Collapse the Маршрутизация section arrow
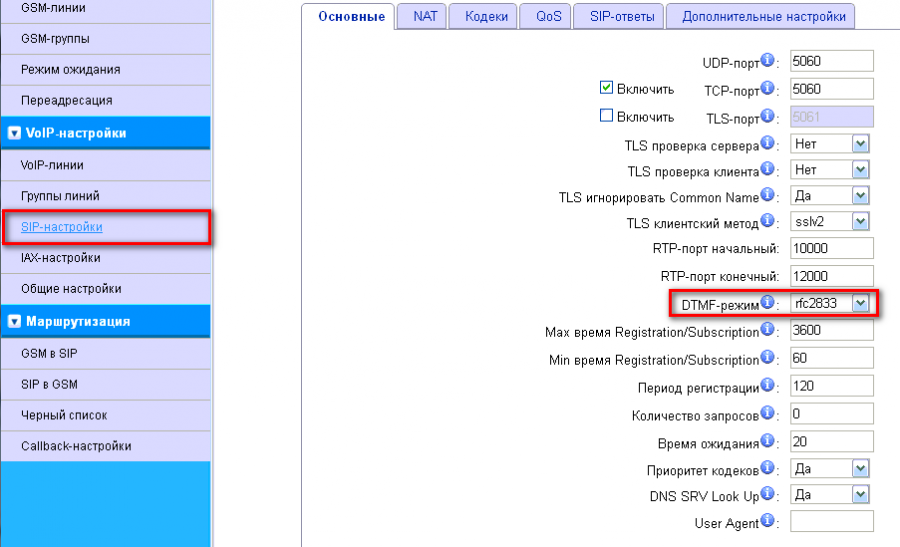 (14, 322)
